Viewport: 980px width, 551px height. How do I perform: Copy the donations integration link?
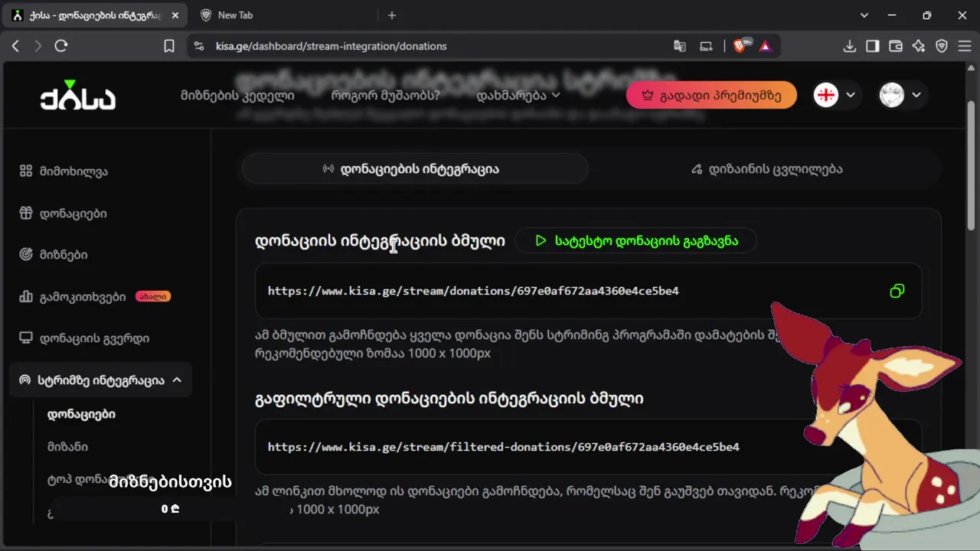tap(897, 291)
